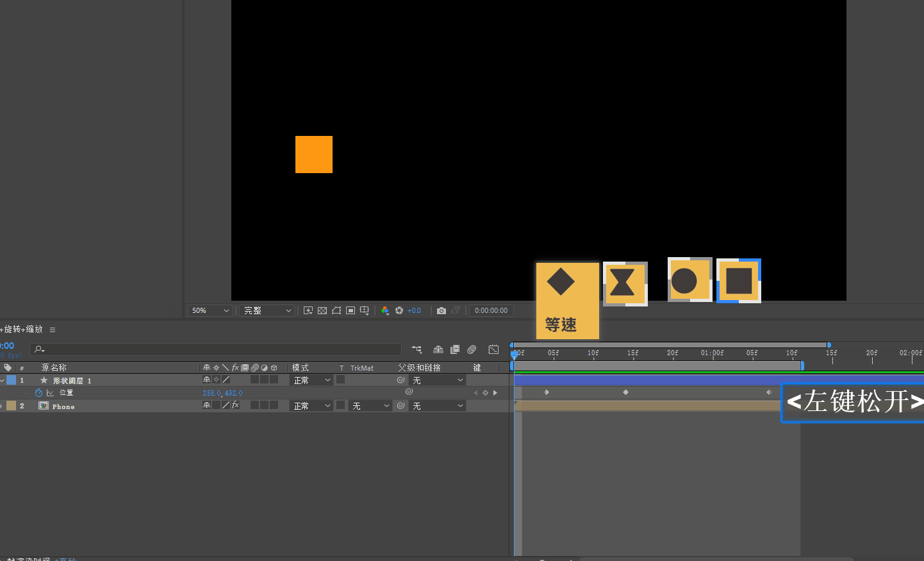Screen dimensions: 924x561
Task: Click the 492.0 position Y value
Action: tap(234, 393)
